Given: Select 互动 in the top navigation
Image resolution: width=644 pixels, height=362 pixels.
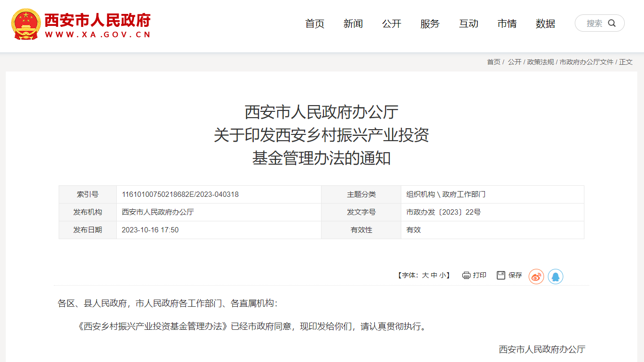Looking at the screenshot, I should point(469,24).
